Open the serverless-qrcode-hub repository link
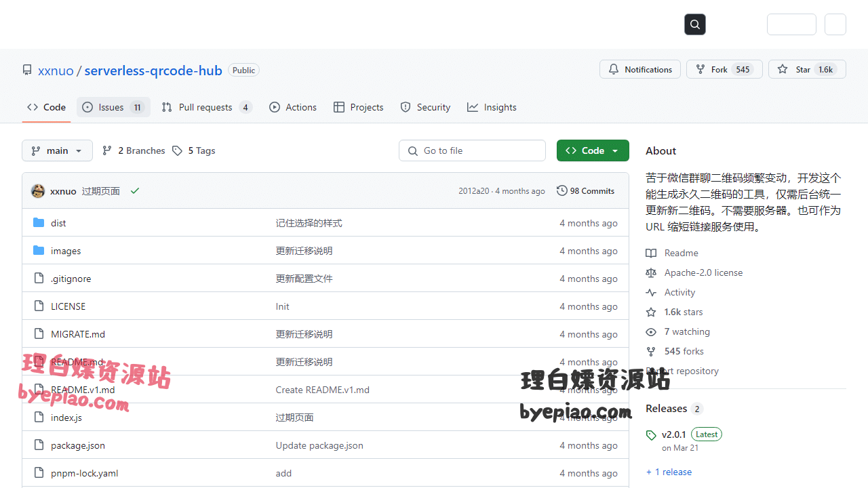Screen dimensions: 868x488 click(153, 70)
